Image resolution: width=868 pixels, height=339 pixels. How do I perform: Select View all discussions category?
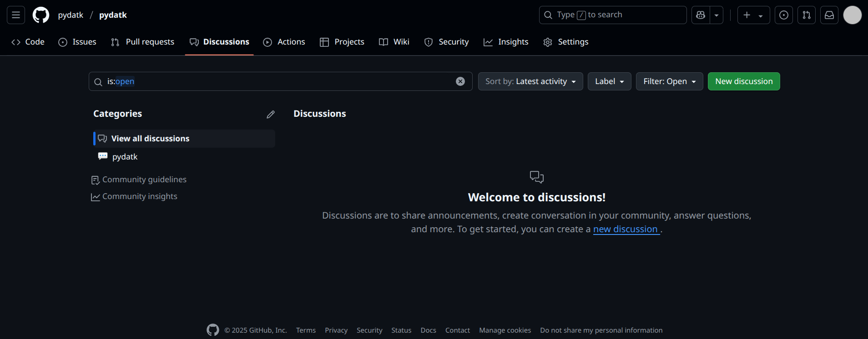184,139
